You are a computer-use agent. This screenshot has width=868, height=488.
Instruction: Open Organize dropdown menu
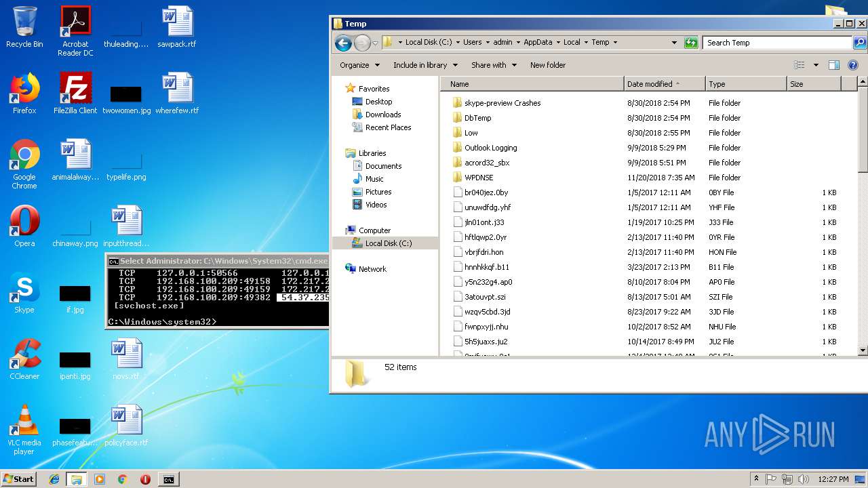pyautogui.click(x=359, y=65)
